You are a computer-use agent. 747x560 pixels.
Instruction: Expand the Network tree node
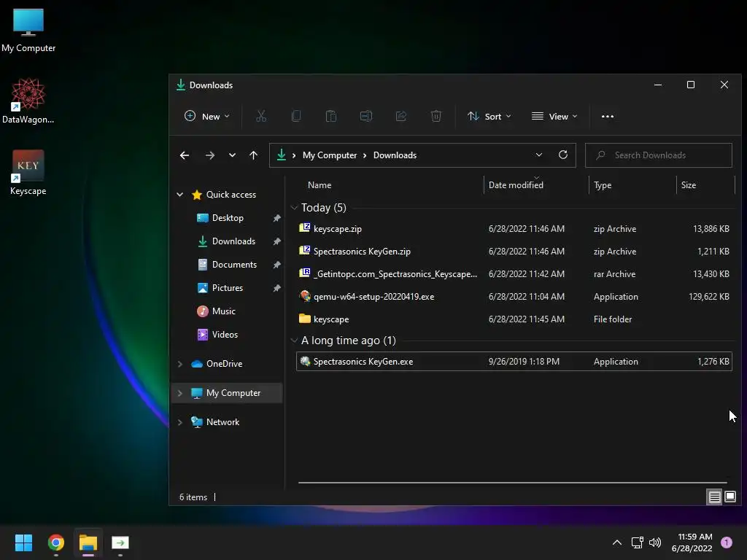(x=180, y=422)
